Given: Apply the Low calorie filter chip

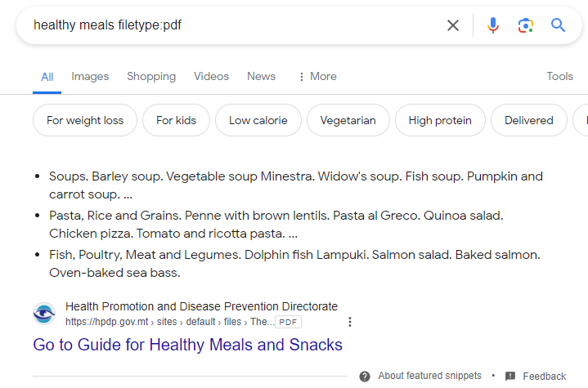Looking at the screenshot, I should [258, 120].
